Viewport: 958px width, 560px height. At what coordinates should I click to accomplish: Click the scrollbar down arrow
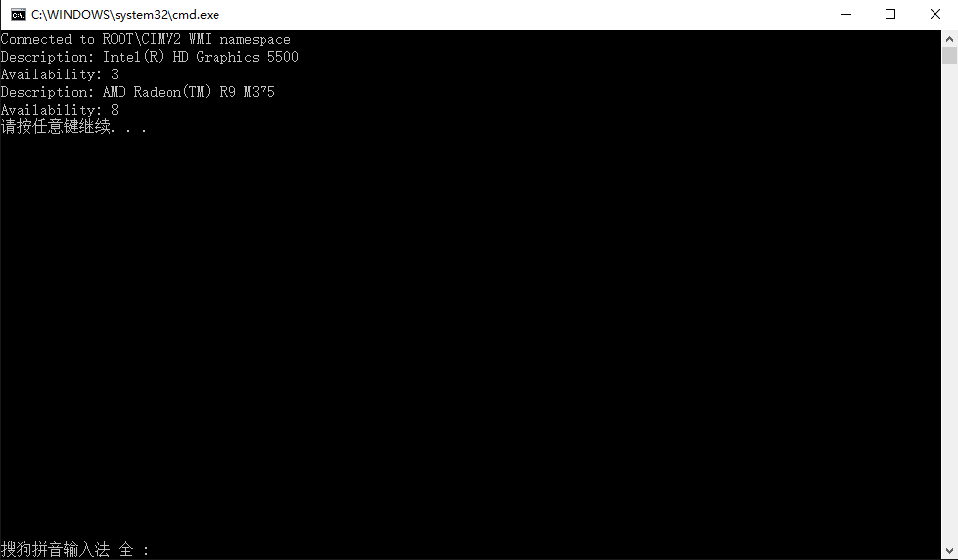click(949, 550)
